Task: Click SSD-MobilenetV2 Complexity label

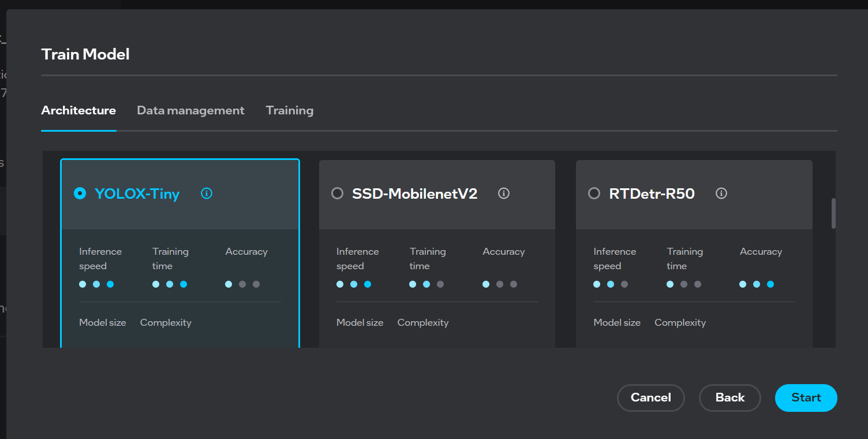Action: click(x=423, y=323)
